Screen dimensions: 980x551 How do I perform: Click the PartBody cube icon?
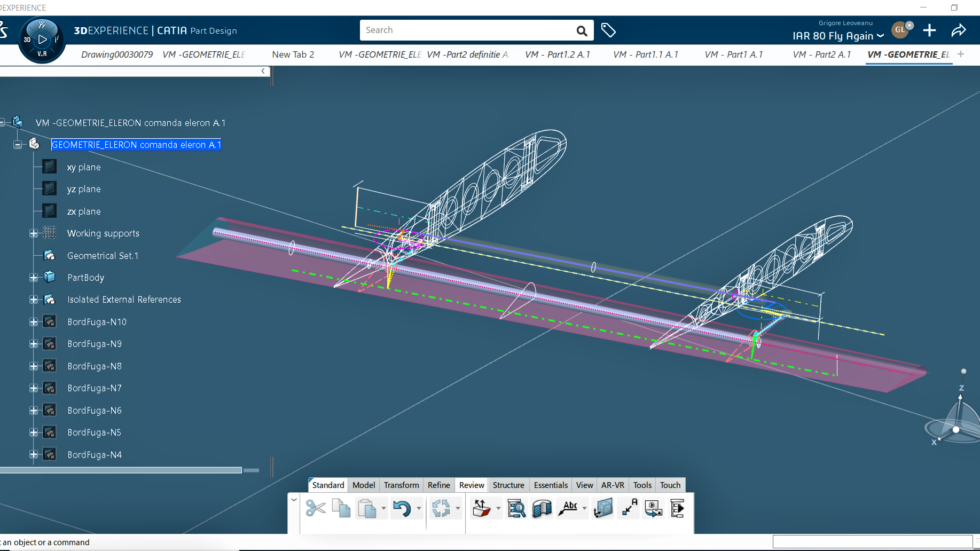coord(49,277)
